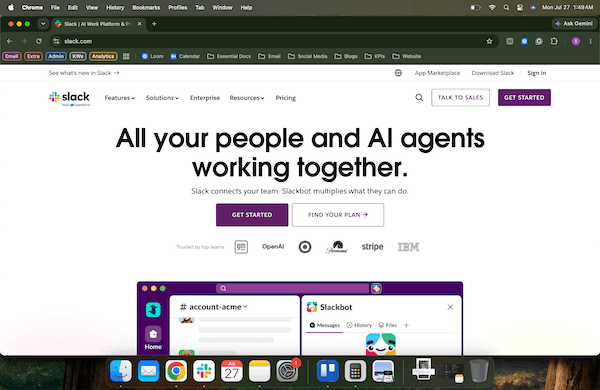Click the Ask Gemini button
The height and width of the screenshot is (390, 600).
click(574, 24)
